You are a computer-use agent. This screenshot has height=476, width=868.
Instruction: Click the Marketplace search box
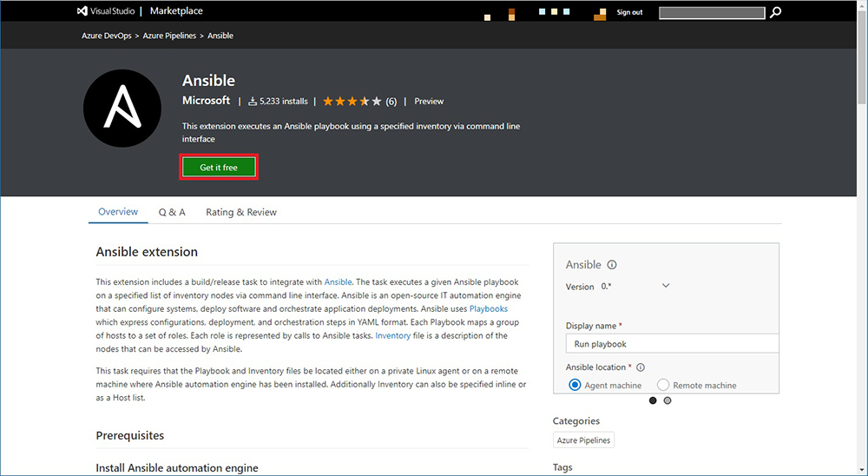(x=712, y=13)
